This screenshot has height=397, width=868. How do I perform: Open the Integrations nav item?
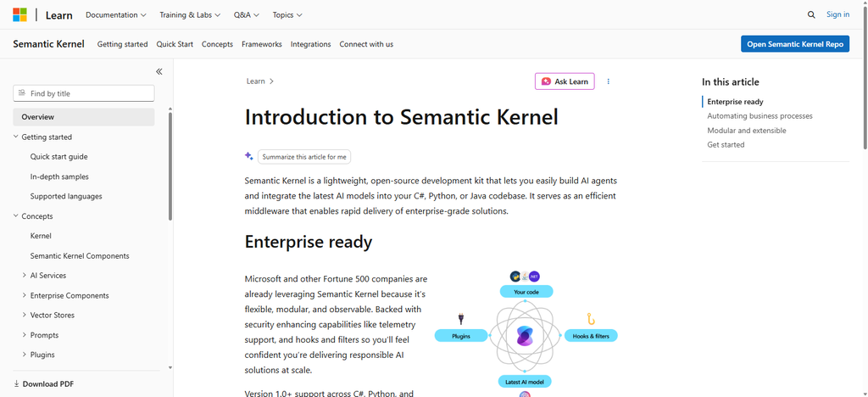[x=310, y=44]
